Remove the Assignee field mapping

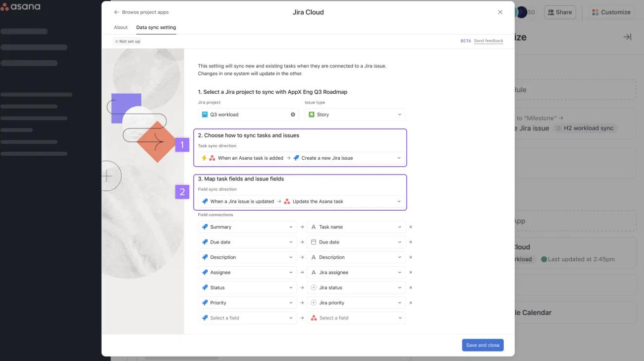click(410, 272)
